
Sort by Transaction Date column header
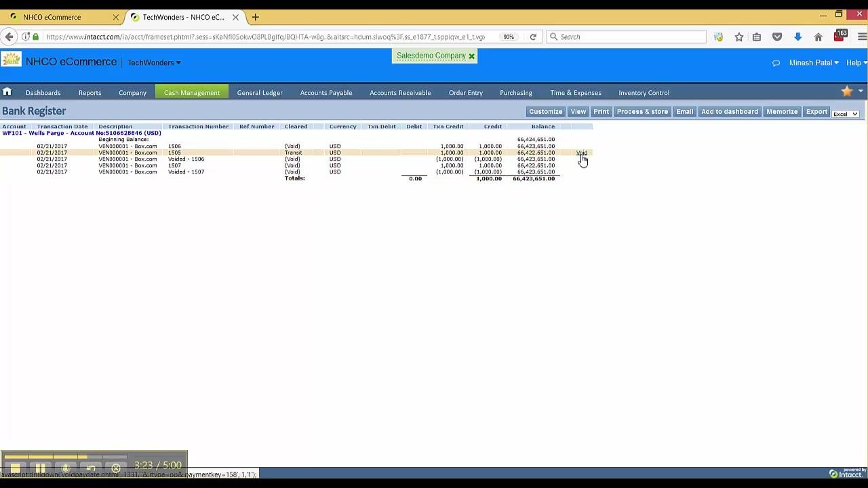(62, 127)
